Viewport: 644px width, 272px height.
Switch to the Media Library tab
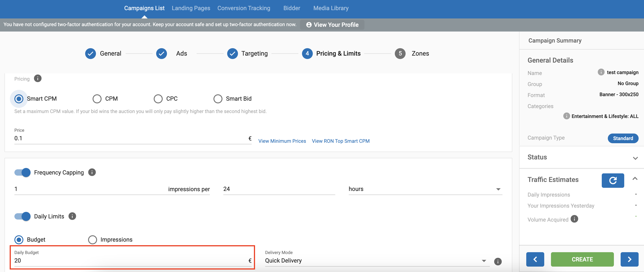(331, 8)
